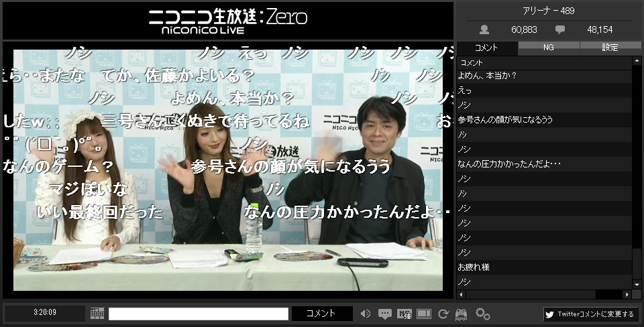Open the 設定 tab
The width and height of the screenshot is (644, 327).
pos(610,48)
